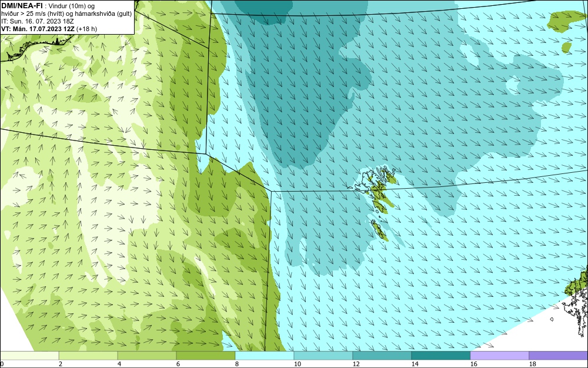Click the 16–18 m/s light purple swatch

tap(499, 355)
